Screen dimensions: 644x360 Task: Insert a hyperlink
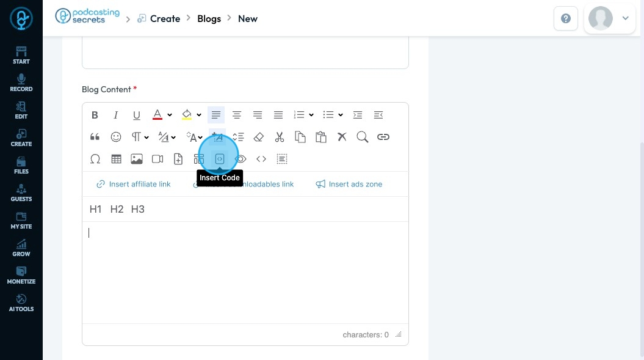(x=383, y=137)
